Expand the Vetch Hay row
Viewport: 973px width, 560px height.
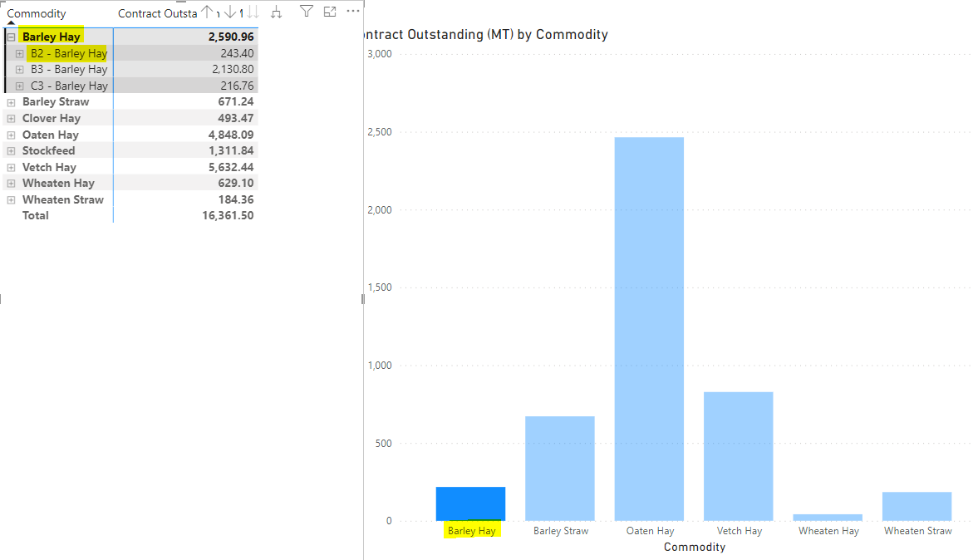tap(11, 168)
